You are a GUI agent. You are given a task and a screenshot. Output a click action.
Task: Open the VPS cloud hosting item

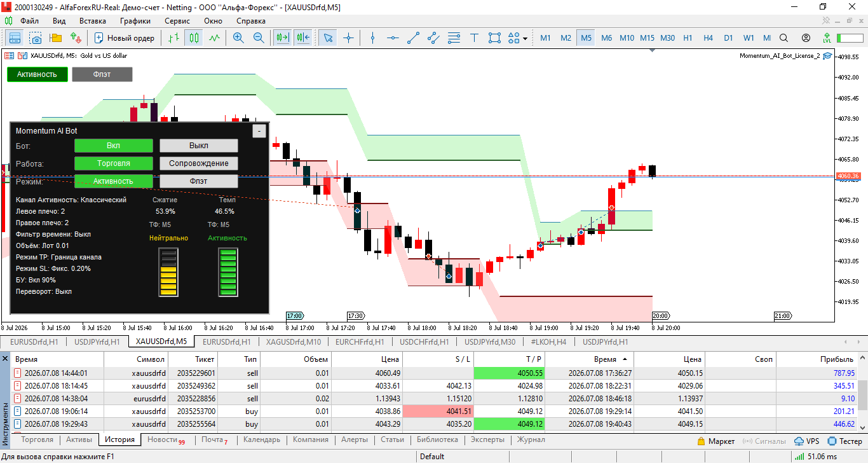[x=807, y=441]
